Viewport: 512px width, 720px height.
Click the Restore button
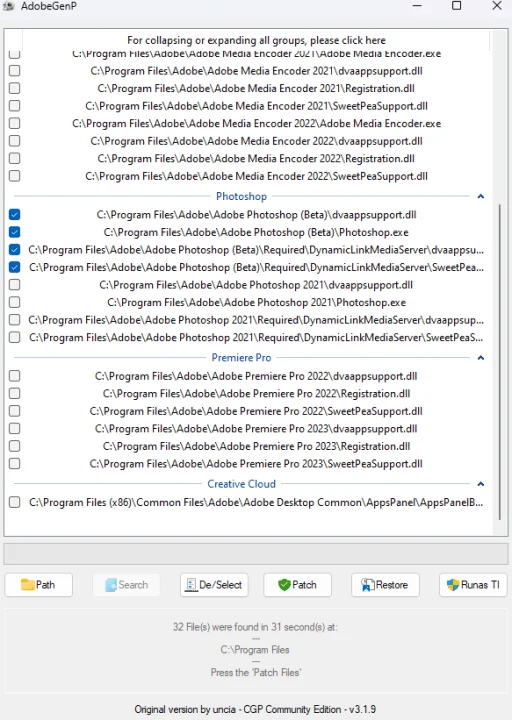tap(385, 585)
